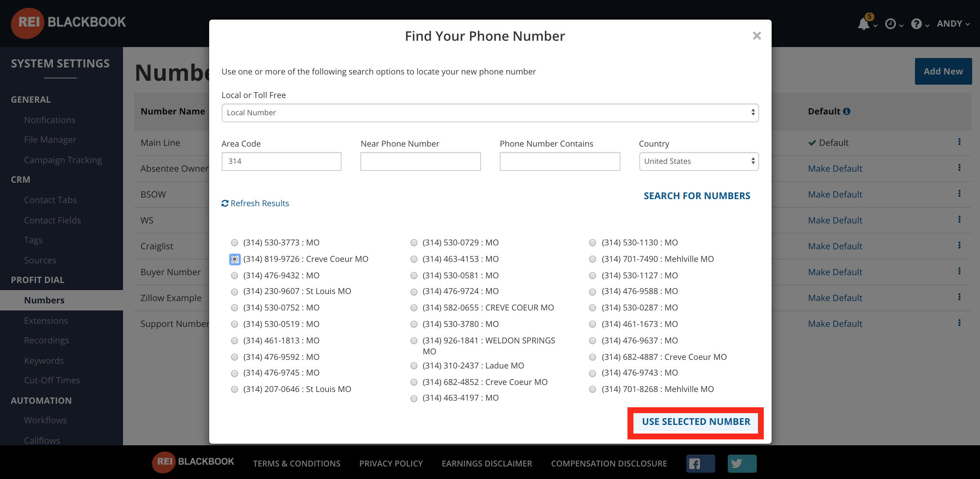Open COMPENSATION DISCLOSURE footer link
The height and width of the screenshot is (479, 980).
pyautogui.click(x=609, y=464)
